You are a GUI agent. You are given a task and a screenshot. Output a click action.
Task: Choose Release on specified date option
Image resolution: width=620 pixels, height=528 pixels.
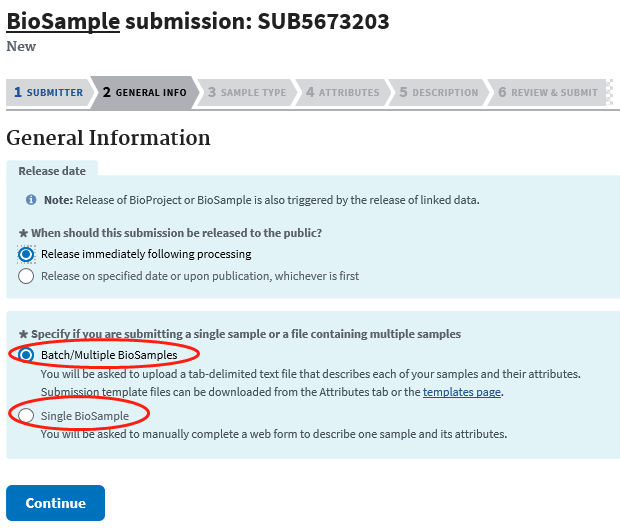click(x=26, y=276)
